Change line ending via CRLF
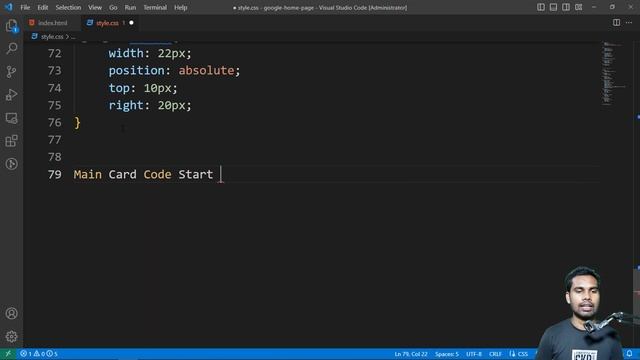The height and width of the screenshot is (360, 640). click(496, 354)
